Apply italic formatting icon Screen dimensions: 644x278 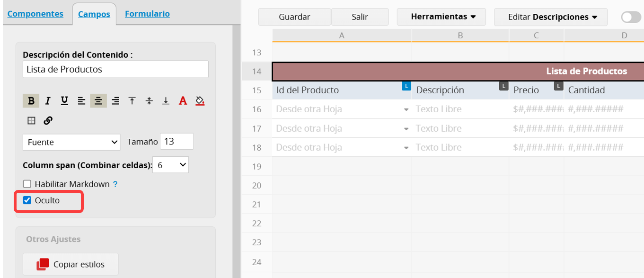[x=48, y=101]
